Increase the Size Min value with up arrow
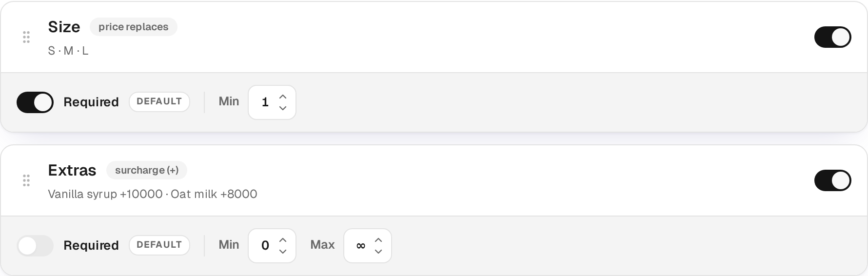Screen dimensions: 868x276 point(283,97)
